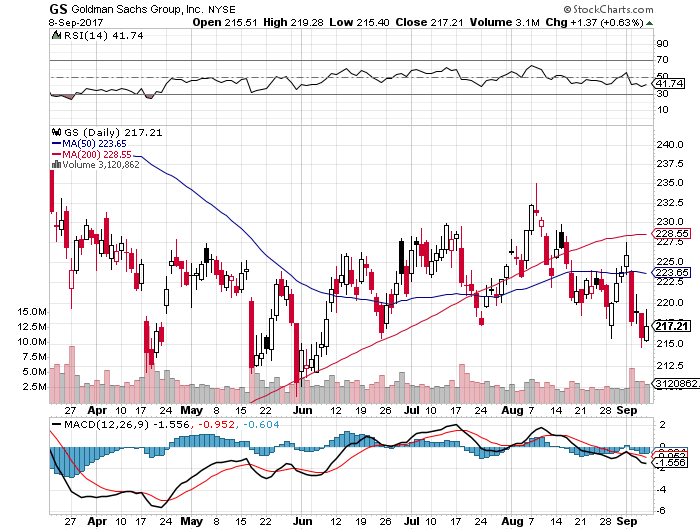Click the 41.74 RSI value tag on right axis

(669, 83)
